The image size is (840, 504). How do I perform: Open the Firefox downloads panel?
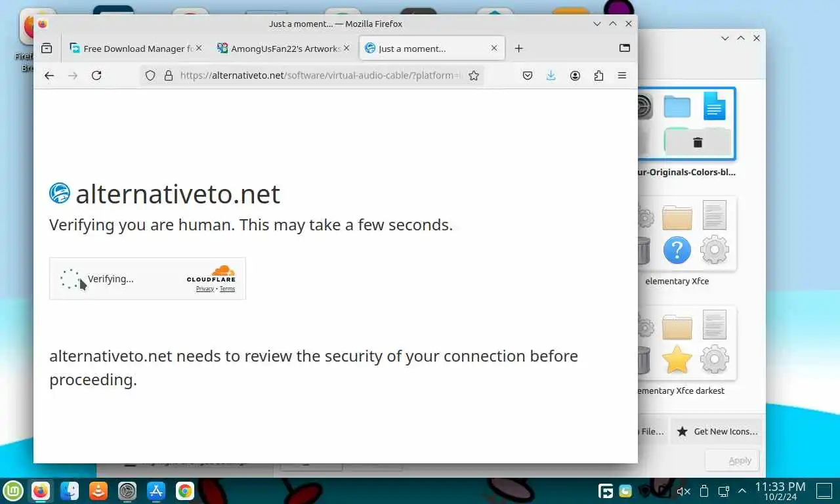pos(551,75)
